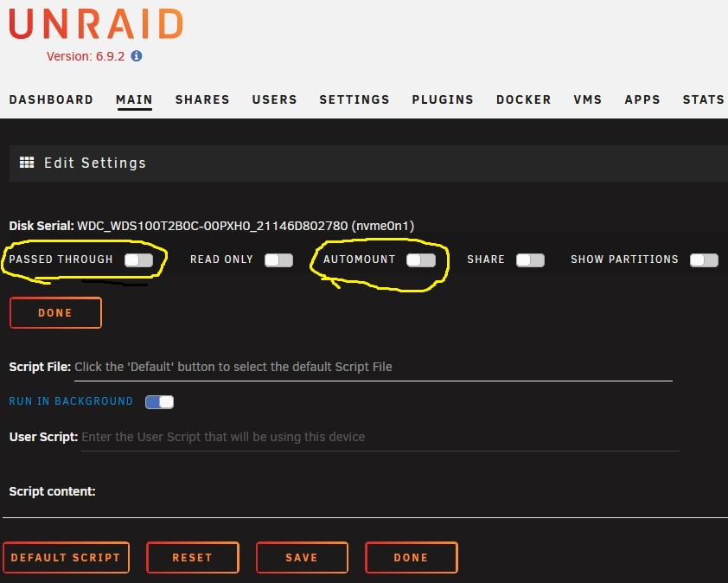This screenshot has width=728, height=583.
Task: Turn on Show Partitions switch
Action: [704, 259]
